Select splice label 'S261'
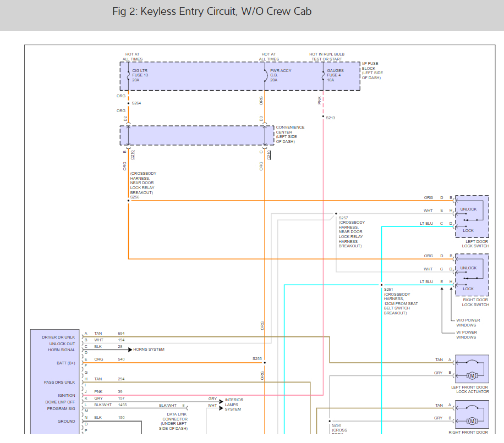Image resolution: width=504 pixels, height=443 pixels. [388, 289]
